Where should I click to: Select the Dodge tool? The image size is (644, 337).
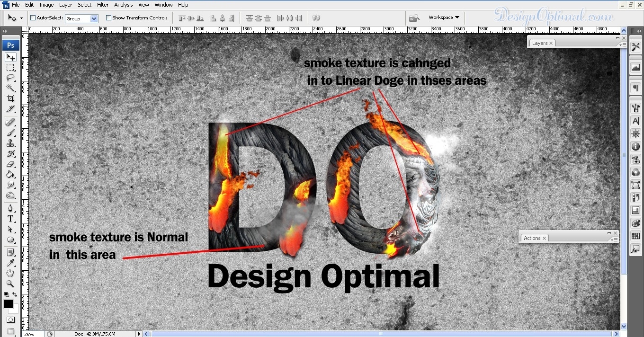[x=10, y=195]
